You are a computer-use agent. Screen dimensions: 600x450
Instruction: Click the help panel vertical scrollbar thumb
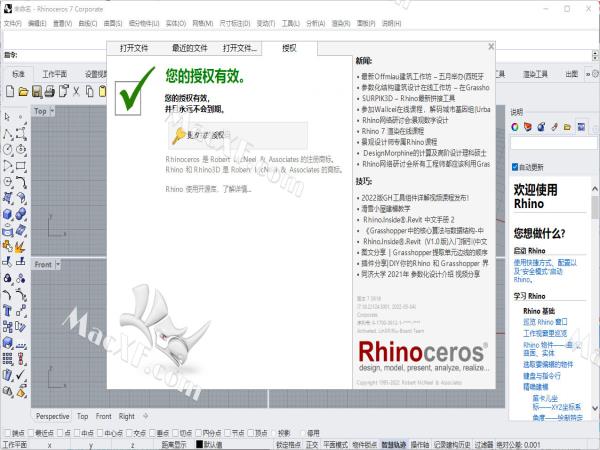pyautogui.click(x=595, y=208)
